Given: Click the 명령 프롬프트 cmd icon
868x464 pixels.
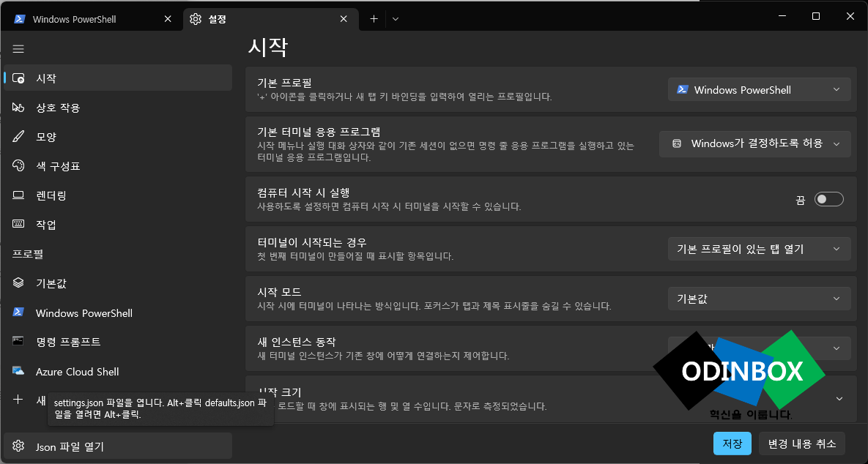Looking at the screenshot, I should (x=18, y=342).
